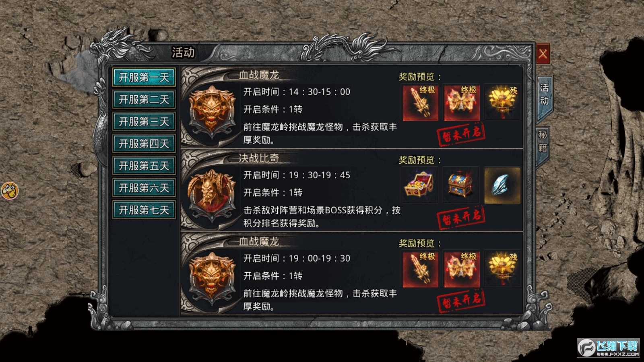Click the golden lotus reward in third event
644x362 pixels.
click(502, 269)
